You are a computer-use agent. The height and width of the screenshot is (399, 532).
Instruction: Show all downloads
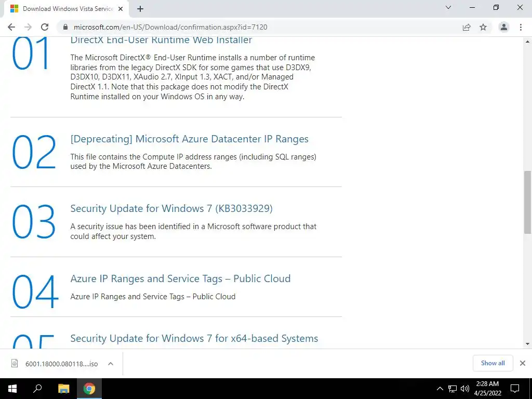493,363
